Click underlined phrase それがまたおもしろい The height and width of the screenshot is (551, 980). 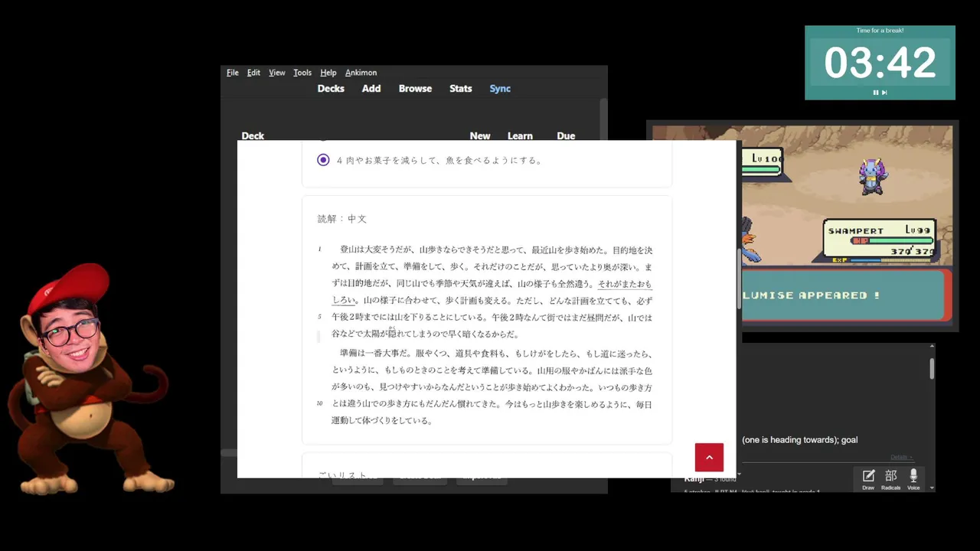tap(625, 284)
